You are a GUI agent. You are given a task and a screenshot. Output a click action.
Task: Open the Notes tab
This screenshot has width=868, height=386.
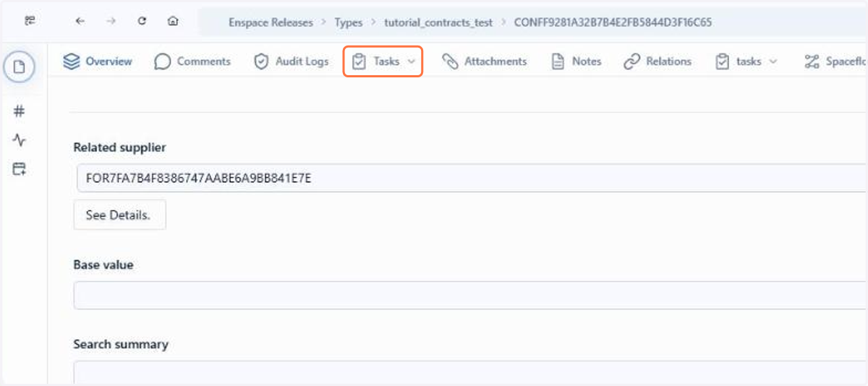[576, 62]
